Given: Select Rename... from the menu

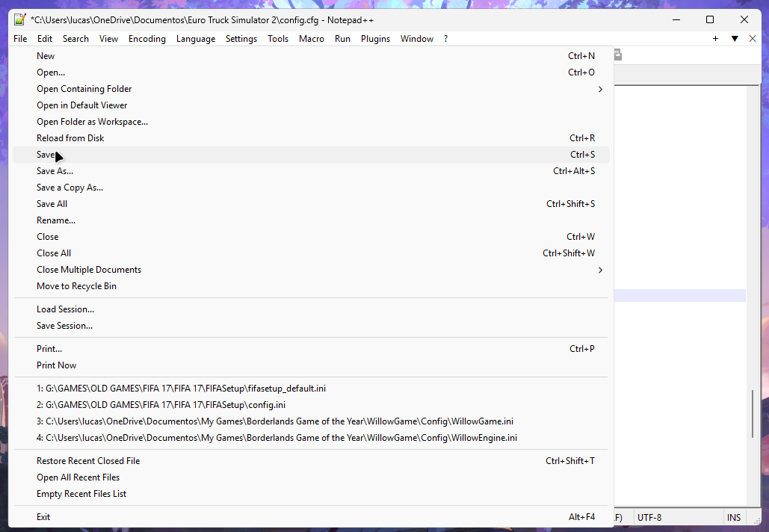Looking at the screenshot, I should pos(312,220).
